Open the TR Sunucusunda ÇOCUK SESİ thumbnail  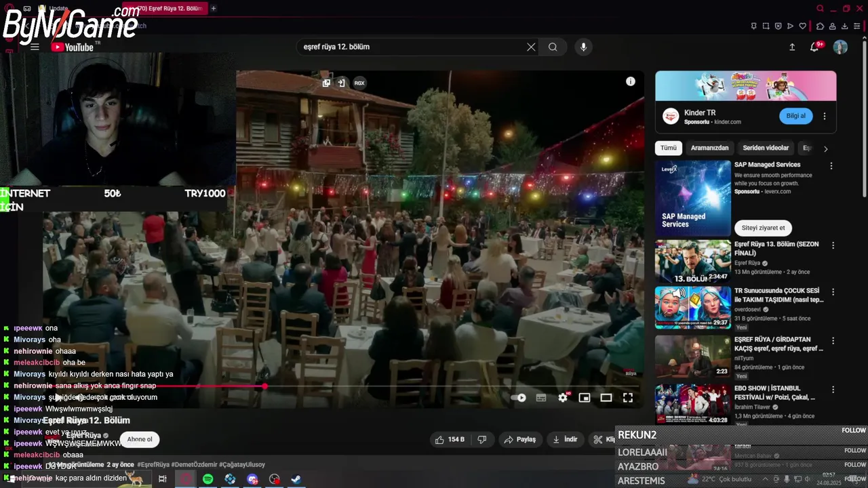click(692, 307)
